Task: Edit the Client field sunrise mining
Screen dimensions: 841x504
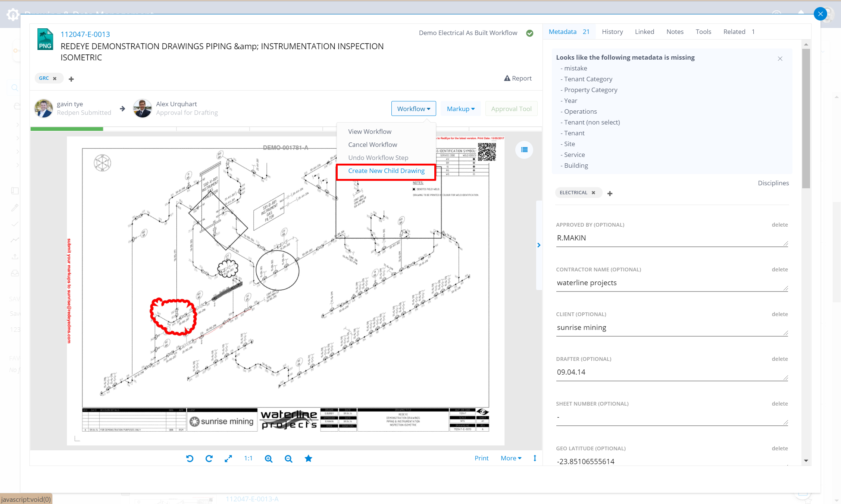Action: coord(672,328)
